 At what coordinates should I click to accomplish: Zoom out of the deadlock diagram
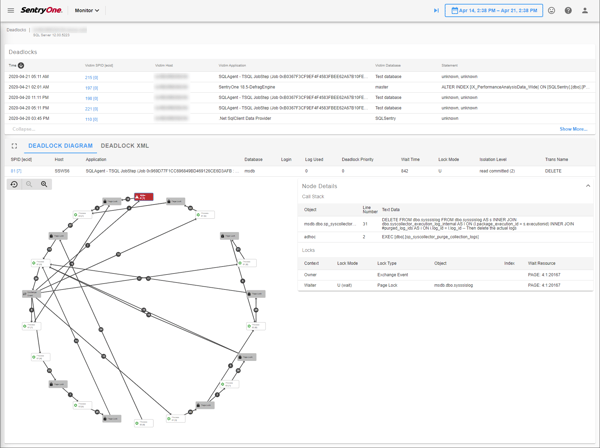29,184
